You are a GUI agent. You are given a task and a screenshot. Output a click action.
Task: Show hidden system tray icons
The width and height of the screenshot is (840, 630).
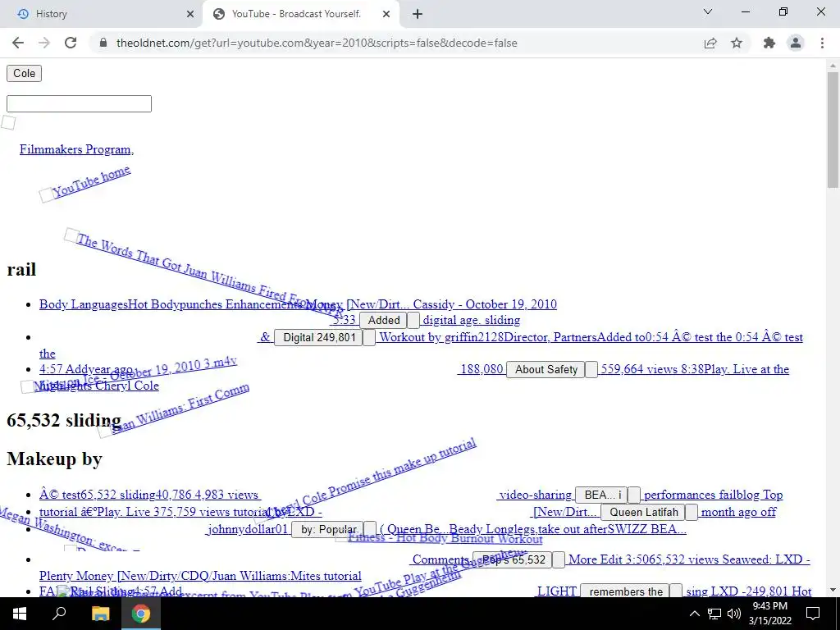[694, 614]
